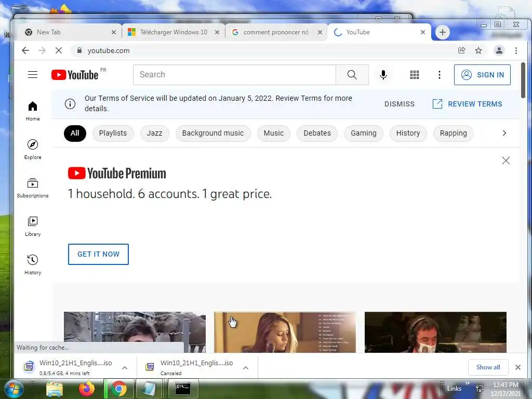Open Firefox from the taskbar
This screenshot has height=399, width=532.
click(x=87, y=389)
